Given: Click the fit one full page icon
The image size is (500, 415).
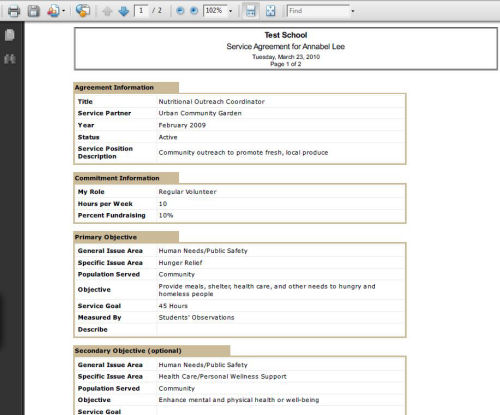Looking at the screenshot, I should click(271, 11).
